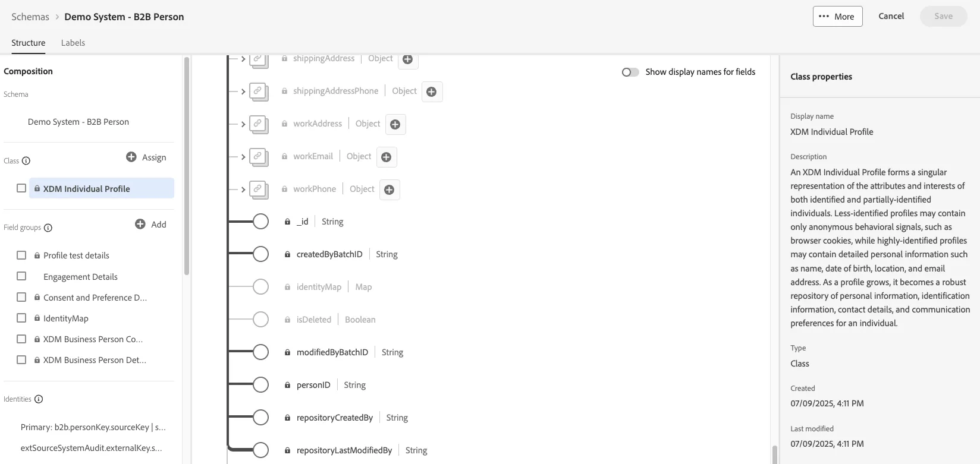Select the personID field node circle
Viewport: 980px width, 464px height.
click(x=260, y=385)
